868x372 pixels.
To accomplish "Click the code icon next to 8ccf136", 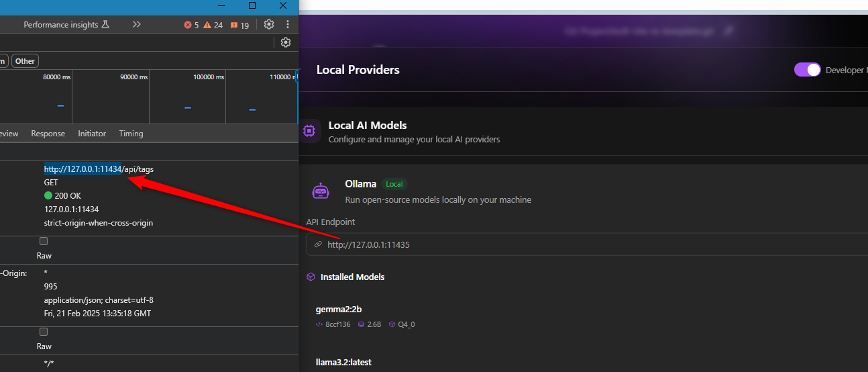I will click(319, 324).
